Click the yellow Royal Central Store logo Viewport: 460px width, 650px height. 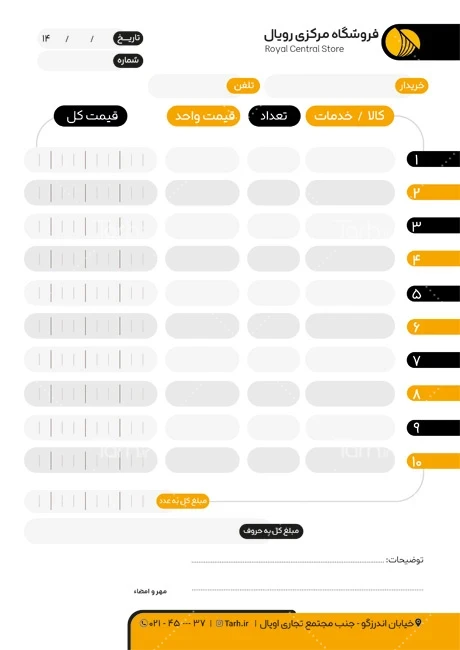pyautogui.click(x=400, y=42)
